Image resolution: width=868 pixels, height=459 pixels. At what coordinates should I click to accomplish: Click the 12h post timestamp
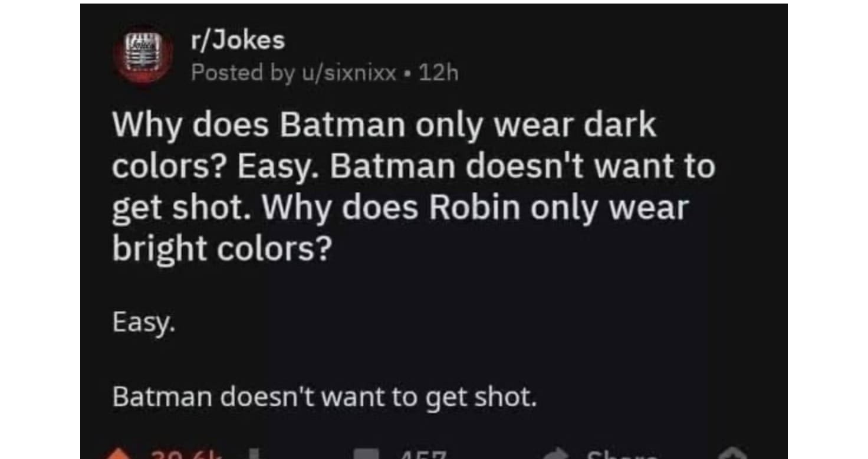[438, 73]
